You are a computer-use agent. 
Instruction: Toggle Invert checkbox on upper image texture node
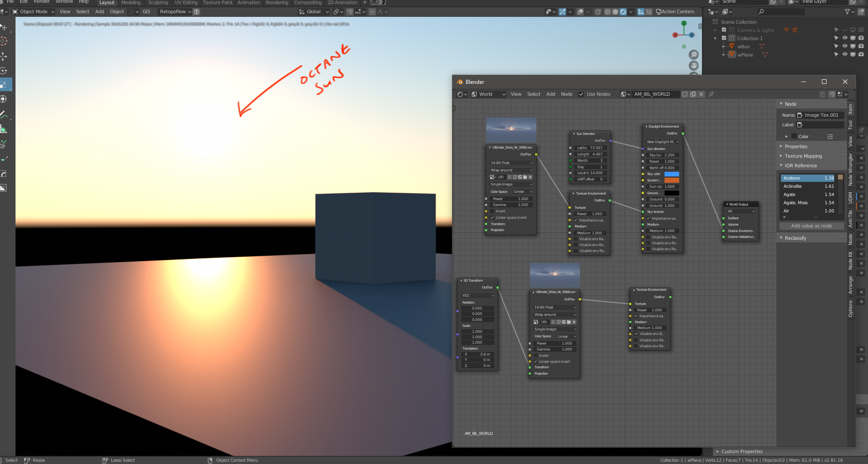coord(493,211)
